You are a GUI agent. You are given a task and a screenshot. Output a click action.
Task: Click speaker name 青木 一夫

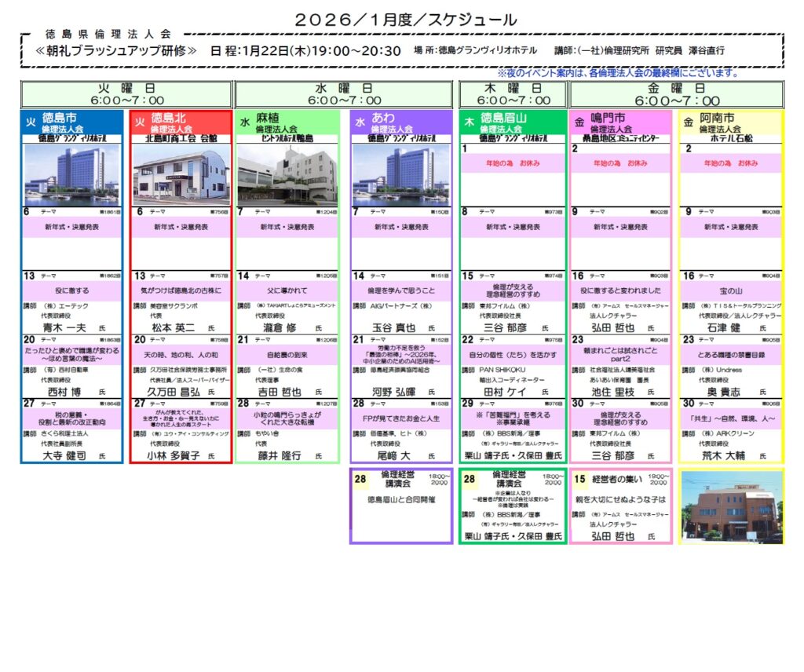pos(65,326)
